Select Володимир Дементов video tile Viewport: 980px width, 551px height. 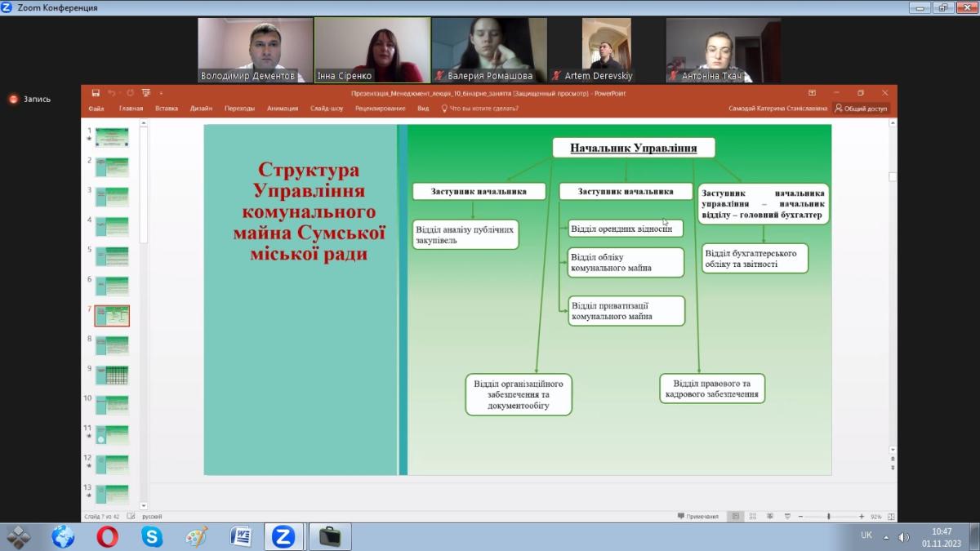pos(255,51)
